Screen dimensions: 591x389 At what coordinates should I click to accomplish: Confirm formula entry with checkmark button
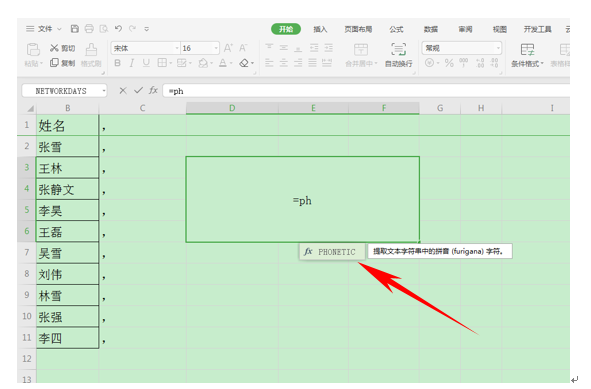coord(138,90)
